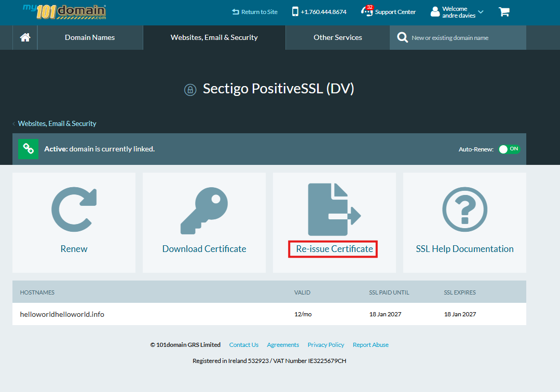Click the my101domain logo
The image size is (560, 392).
pyautogui.click(x=64, y=11)
